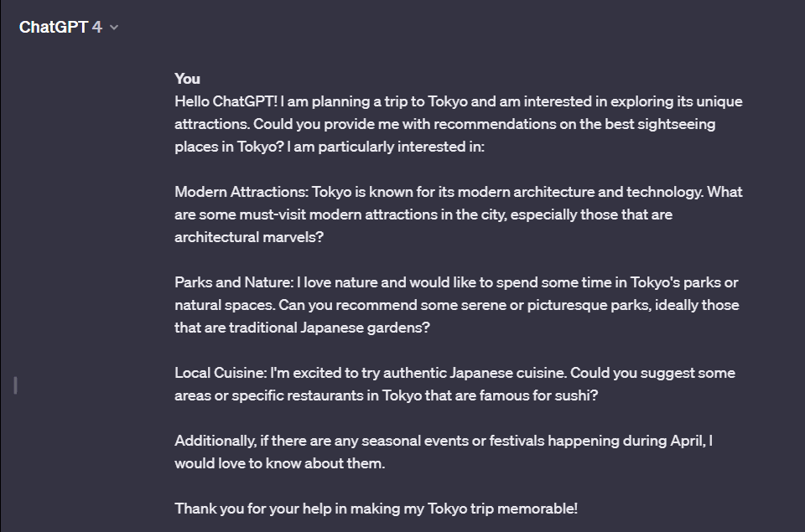The width and height of the screenshot is (805, 532).
Task: Click the Modern Attractions paragraph
Action: 457,214
